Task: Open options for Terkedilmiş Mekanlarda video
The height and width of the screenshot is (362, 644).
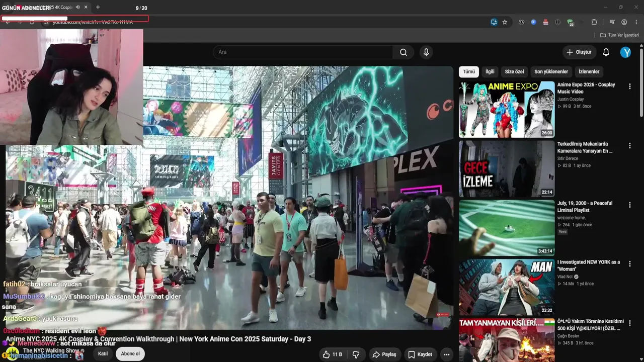Action: click(629, 146)
